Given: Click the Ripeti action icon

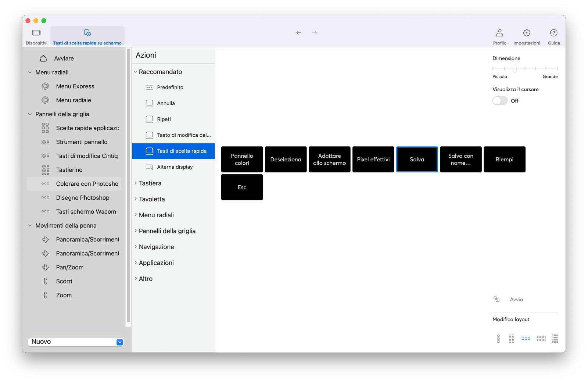Looking at the screenshot, I should tap(150, 119).
